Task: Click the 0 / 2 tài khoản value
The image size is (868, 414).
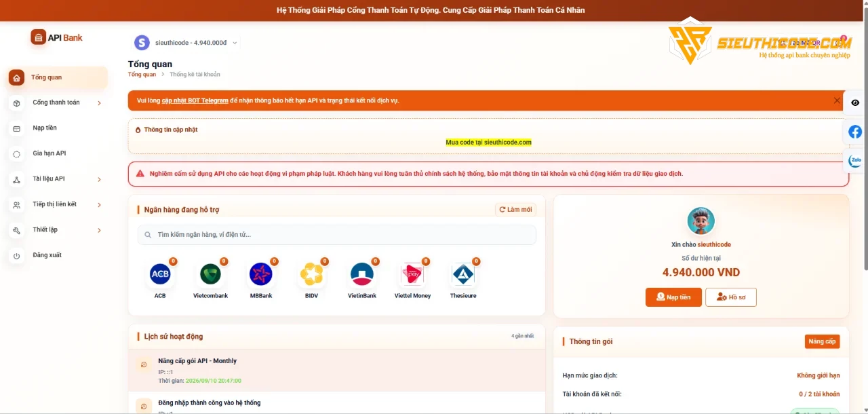Action: point(819,394)
